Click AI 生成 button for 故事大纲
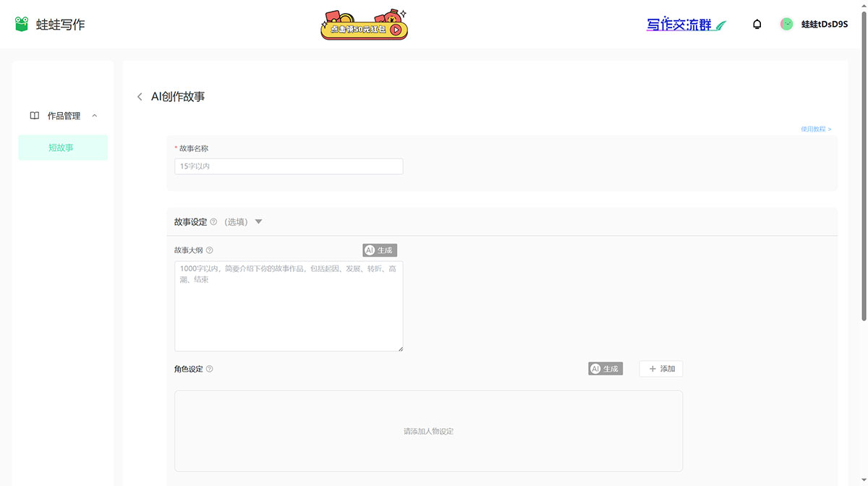Viewport: 868px width, 486px height. click(380, 250)
